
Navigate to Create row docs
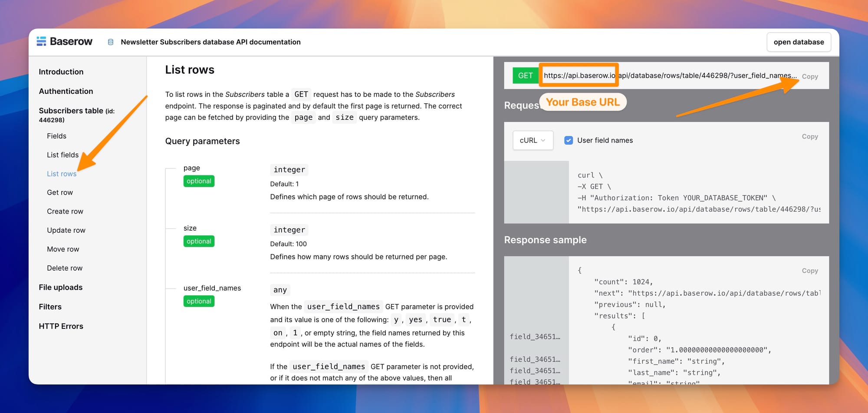click(65, 211)
